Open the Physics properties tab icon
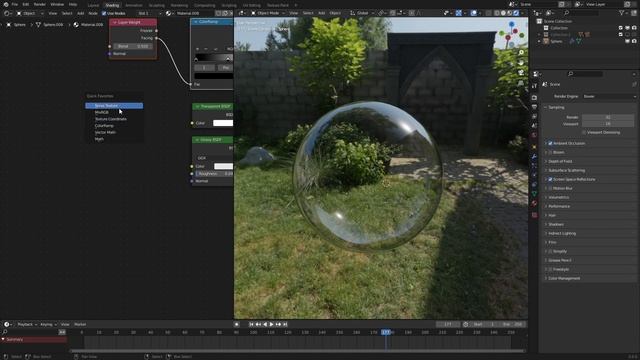Viewport: 640px width, 360px height. pyautogui.click(x=534, y=175)
